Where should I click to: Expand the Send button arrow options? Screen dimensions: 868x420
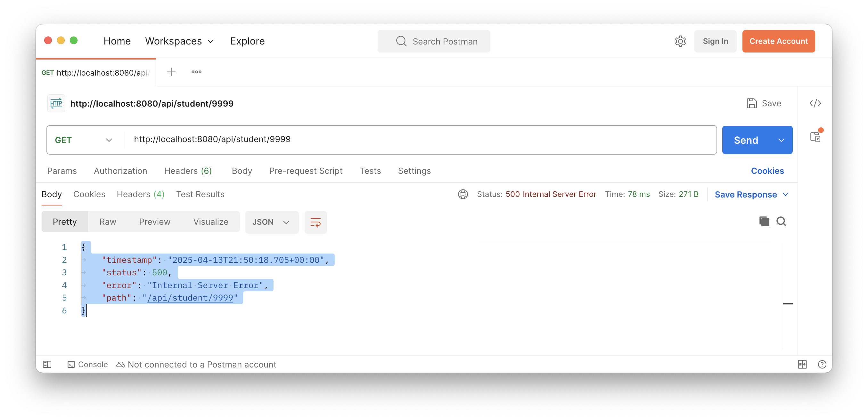pos(781,140)
